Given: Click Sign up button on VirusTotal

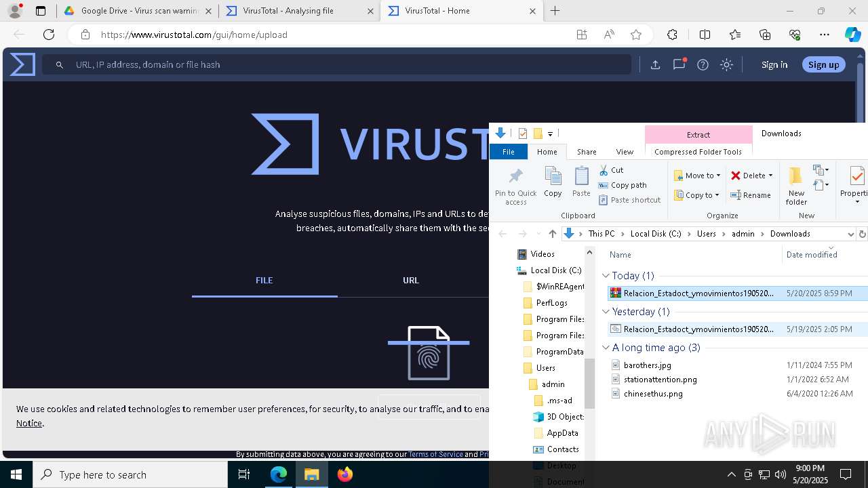Looking at the screenshot, I should [x=824, y=64].
